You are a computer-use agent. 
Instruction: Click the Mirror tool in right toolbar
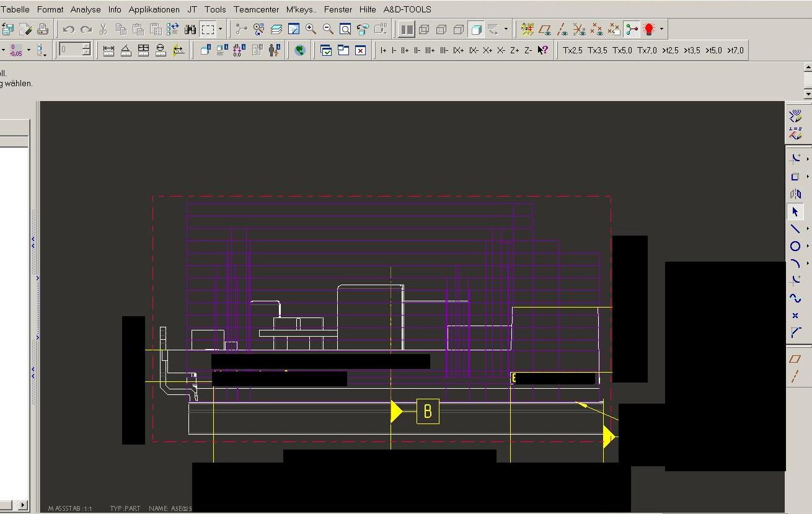795,194
